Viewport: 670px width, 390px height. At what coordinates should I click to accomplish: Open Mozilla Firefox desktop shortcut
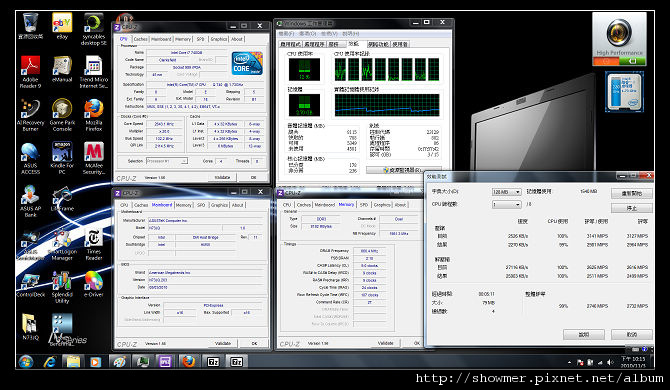click(x=94, y=114)
